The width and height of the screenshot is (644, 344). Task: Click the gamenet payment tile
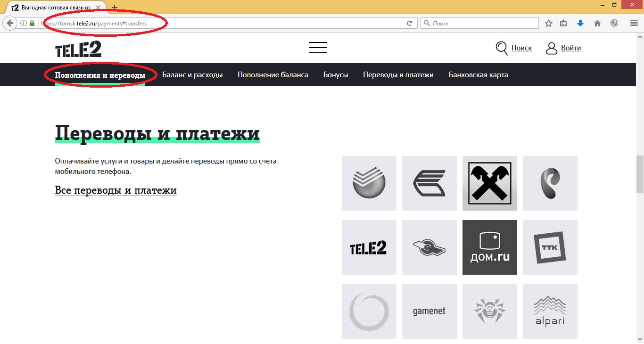point(429,311)
